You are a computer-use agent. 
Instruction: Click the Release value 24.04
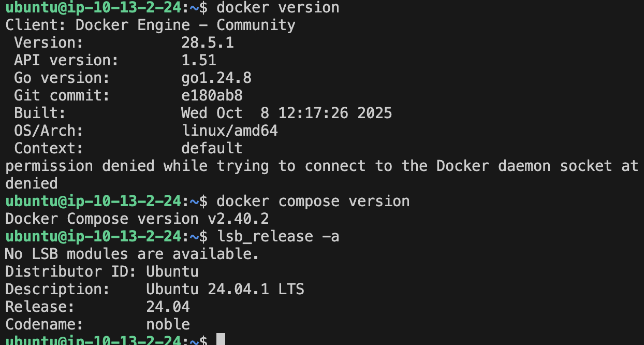168,307
